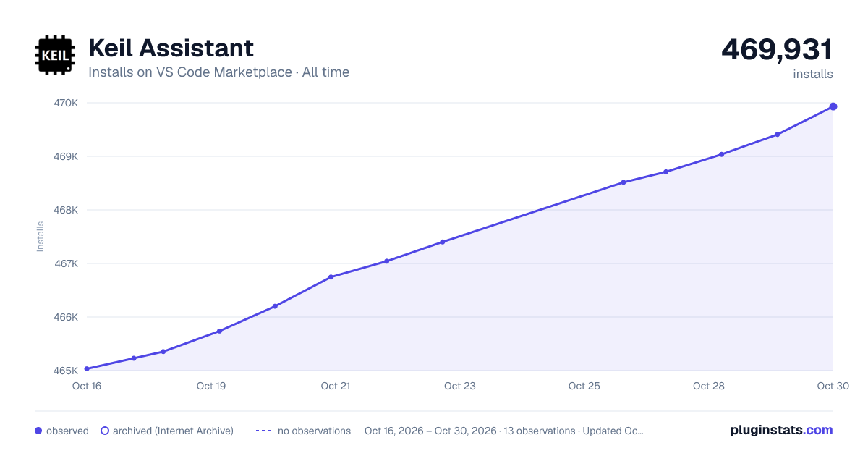This screenshot has width=868, height=456.
Task: Click the Oct 19 x-axis label
Action: click(x=211, y=386)
